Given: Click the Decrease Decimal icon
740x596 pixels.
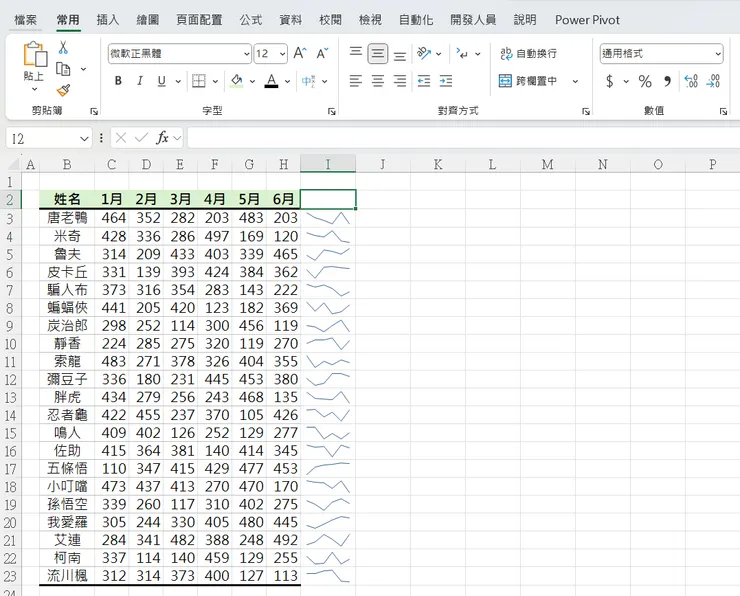Looking at the screenshot, I should tap(713, 81).
